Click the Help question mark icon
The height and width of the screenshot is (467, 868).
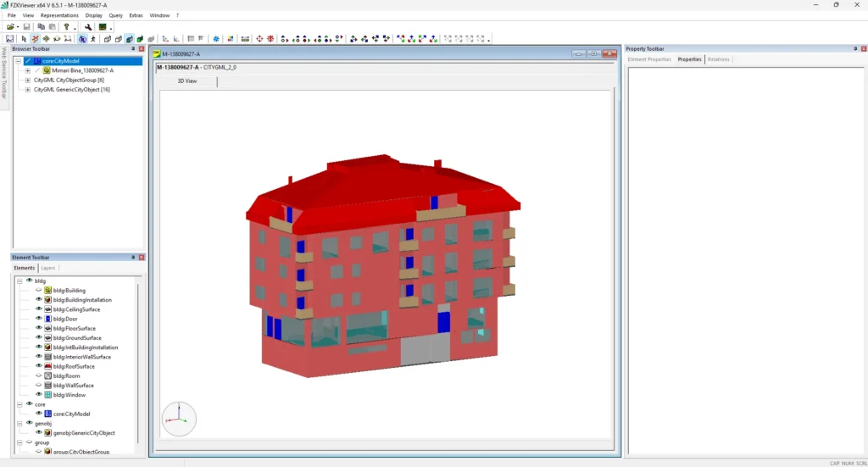[x=66, y=26]
